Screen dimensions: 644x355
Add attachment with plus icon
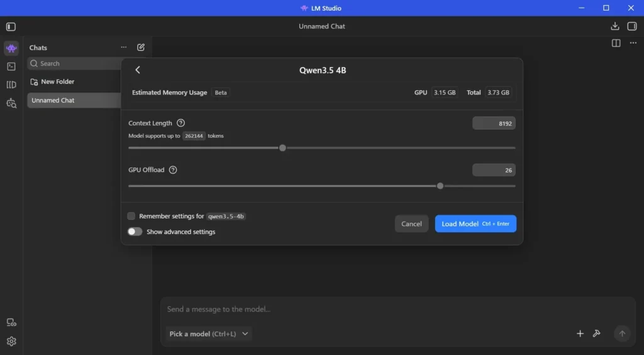point(580,334)
